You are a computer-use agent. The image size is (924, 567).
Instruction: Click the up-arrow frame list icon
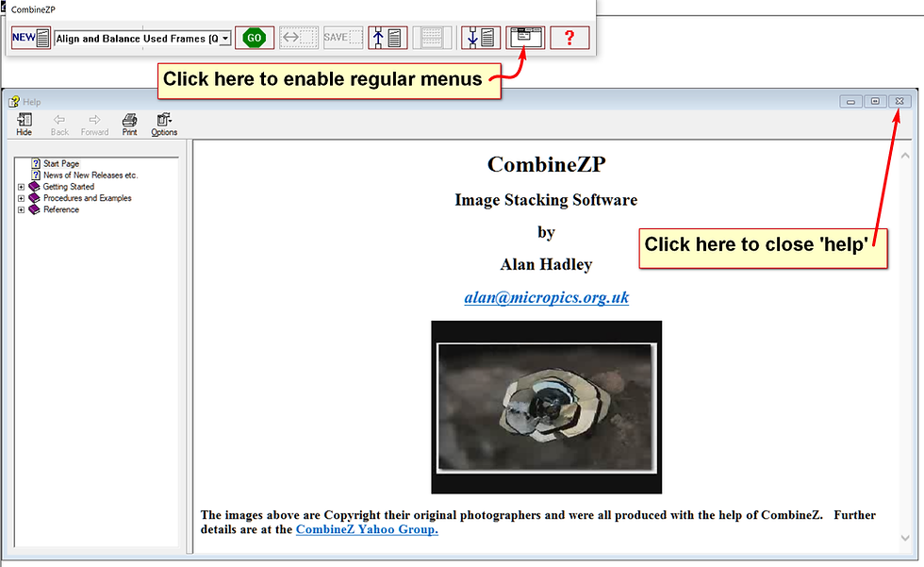[388, 38]
